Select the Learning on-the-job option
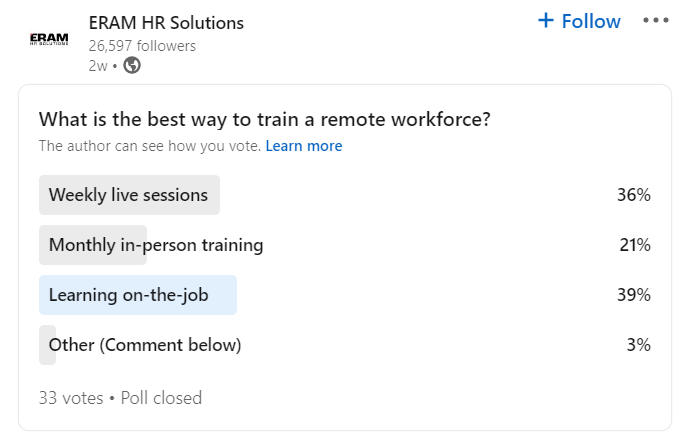The height and width of the screenshot is (433, 678). [345, 295]
